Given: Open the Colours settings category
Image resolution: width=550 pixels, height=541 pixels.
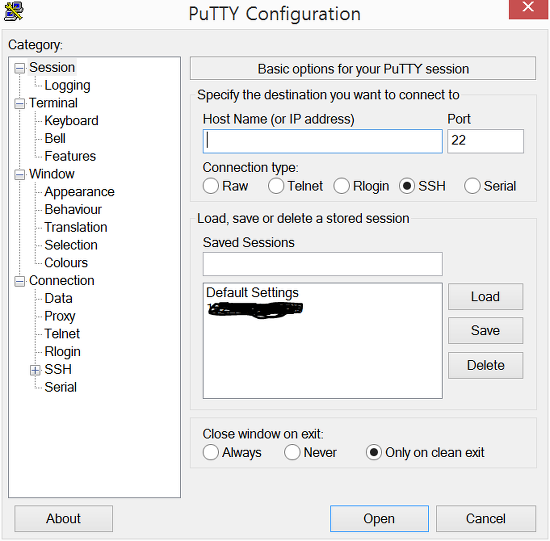Looking at the screenshot, I should pyautogui.click(x=66, y=263).
